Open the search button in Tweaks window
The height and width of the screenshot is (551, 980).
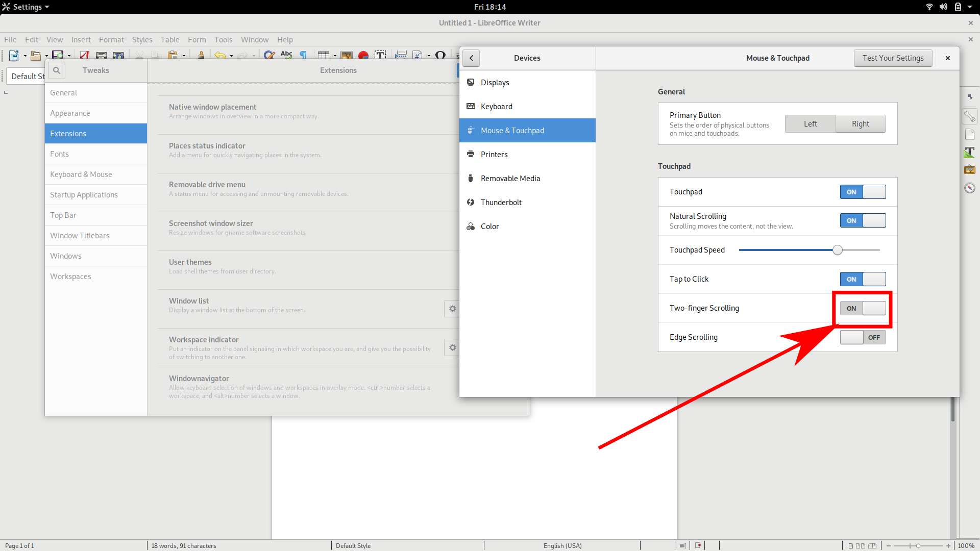57,70
